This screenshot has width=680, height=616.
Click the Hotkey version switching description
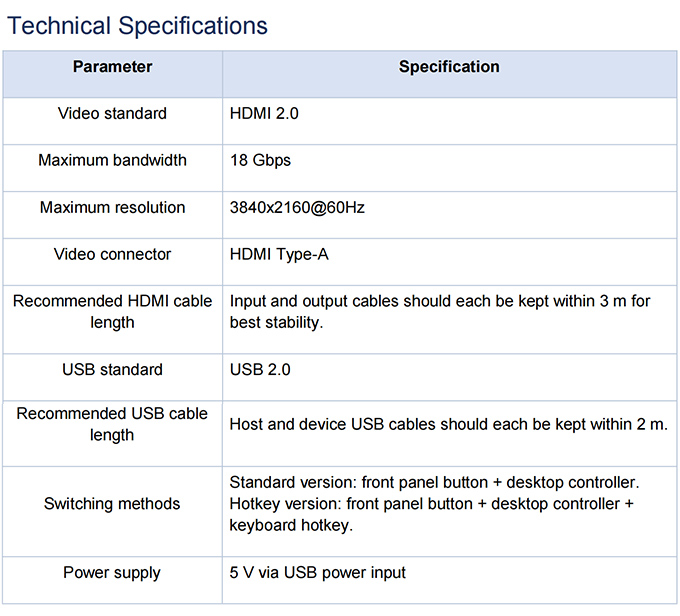pyautogui.click(x=431, y=514)
